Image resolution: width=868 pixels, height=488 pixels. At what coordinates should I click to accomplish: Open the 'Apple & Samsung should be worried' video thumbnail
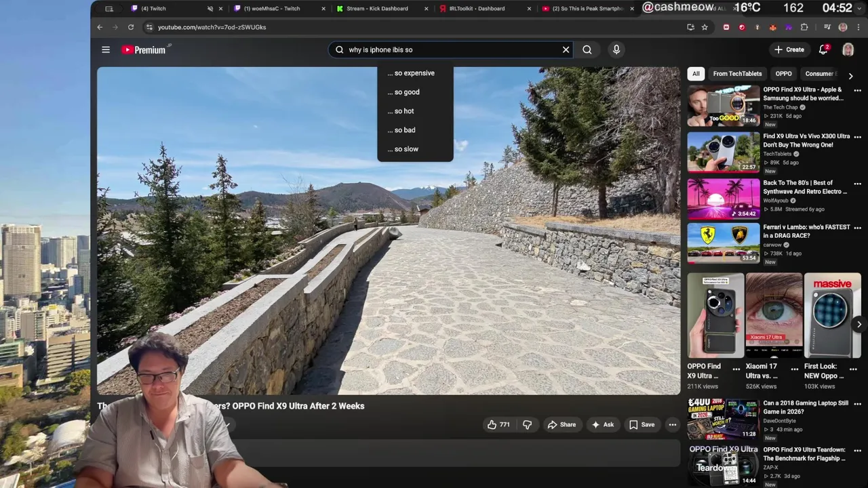click(x=724, y=105)
